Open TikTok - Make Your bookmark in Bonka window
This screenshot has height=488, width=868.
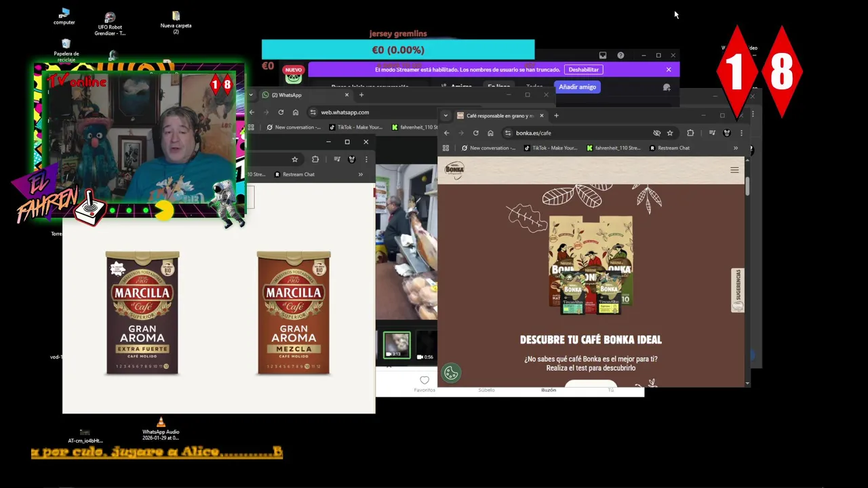550,148
